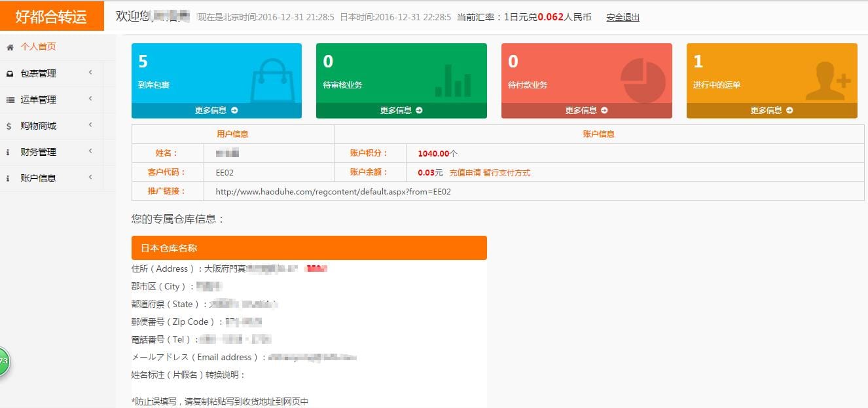Image resolution: width=868 pixels, height=408 pixels.
Task: Expand the 包裹管理 submenu chevron
Action: (90, 73)
